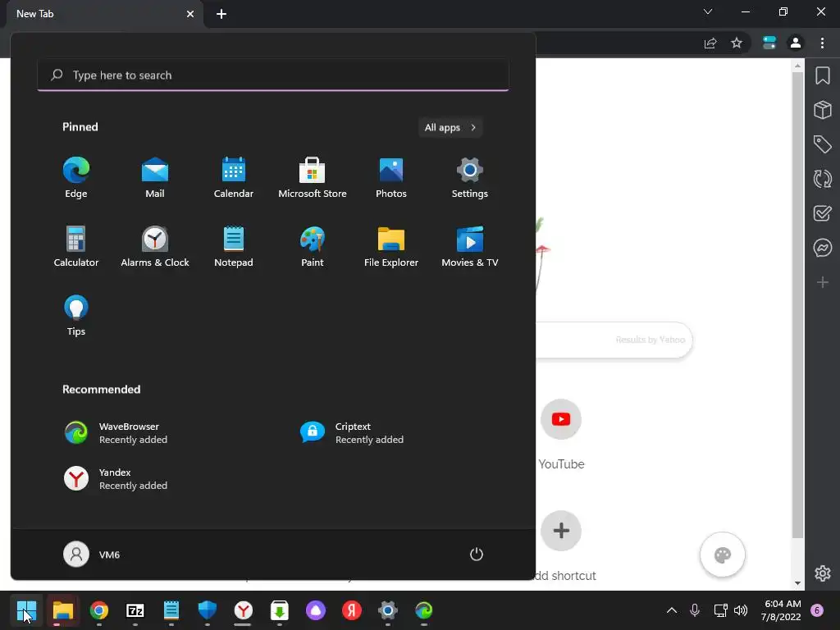Open 7-Zip from the taskbar
Image resolution: width=840 pixels, height=630 pixels.
tap(135, 610)
